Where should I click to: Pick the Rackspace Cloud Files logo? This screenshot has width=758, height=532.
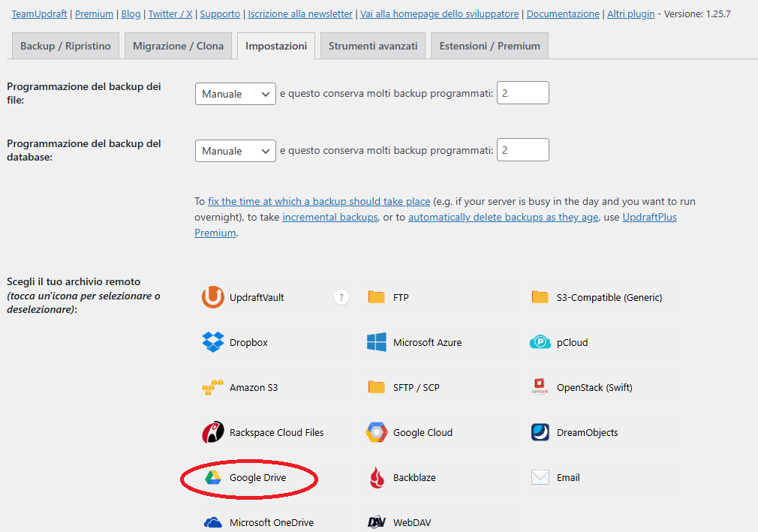212,432
